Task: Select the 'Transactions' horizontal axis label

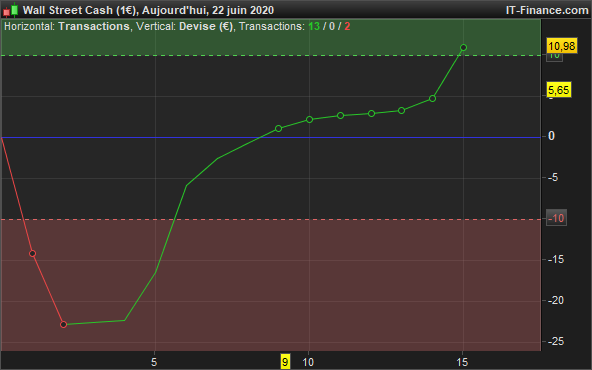Action: (94, 26)
